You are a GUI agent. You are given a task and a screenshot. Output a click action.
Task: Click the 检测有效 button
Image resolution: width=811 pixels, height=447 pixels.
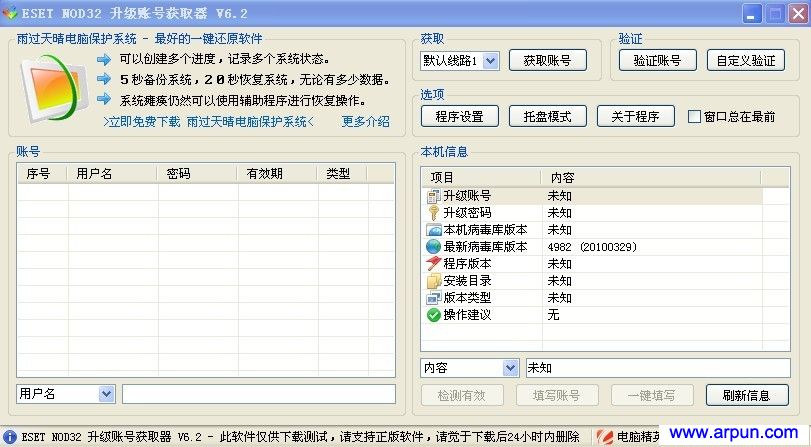click(462, 395)
